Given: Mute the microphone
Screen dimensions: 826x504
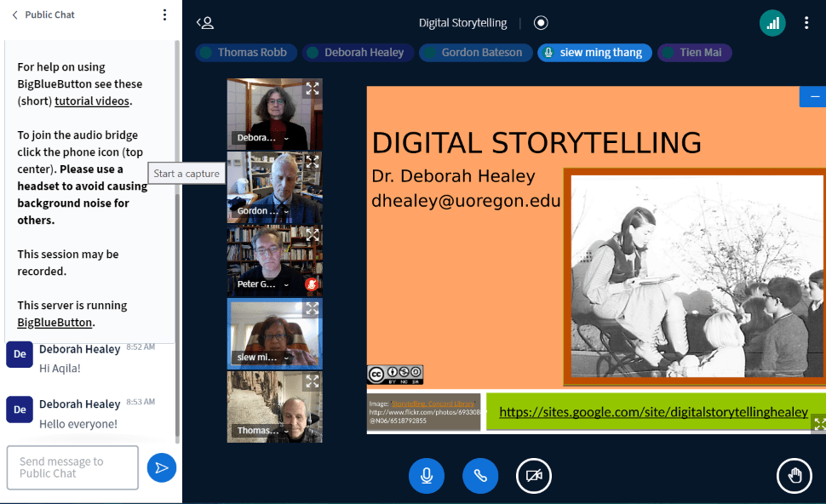Looking at the screenshot, I should pos(427,476).
